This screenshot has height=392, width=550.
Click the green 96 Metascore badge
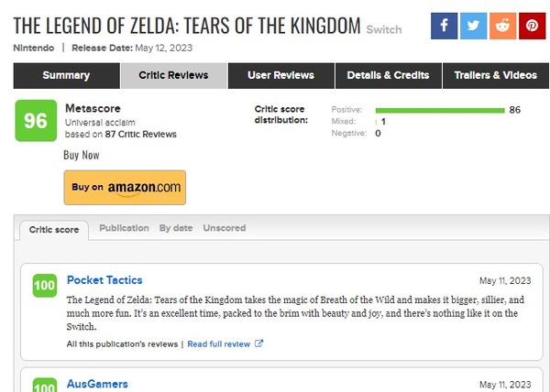click(36, 121)
